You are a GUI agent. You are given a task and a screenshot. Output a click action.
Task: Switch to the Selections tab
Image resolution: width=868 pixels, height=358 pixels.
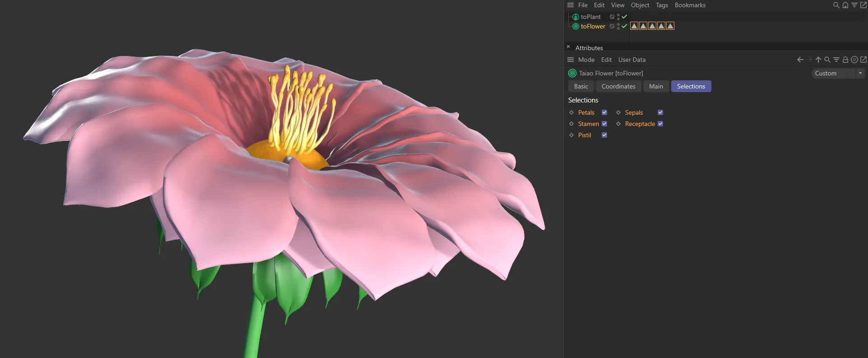click(691, 86)
